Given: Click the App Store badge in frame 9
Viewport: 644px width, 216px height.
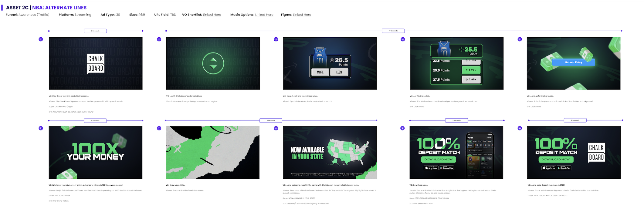Looking at the screenshot, I should point(431,168).
